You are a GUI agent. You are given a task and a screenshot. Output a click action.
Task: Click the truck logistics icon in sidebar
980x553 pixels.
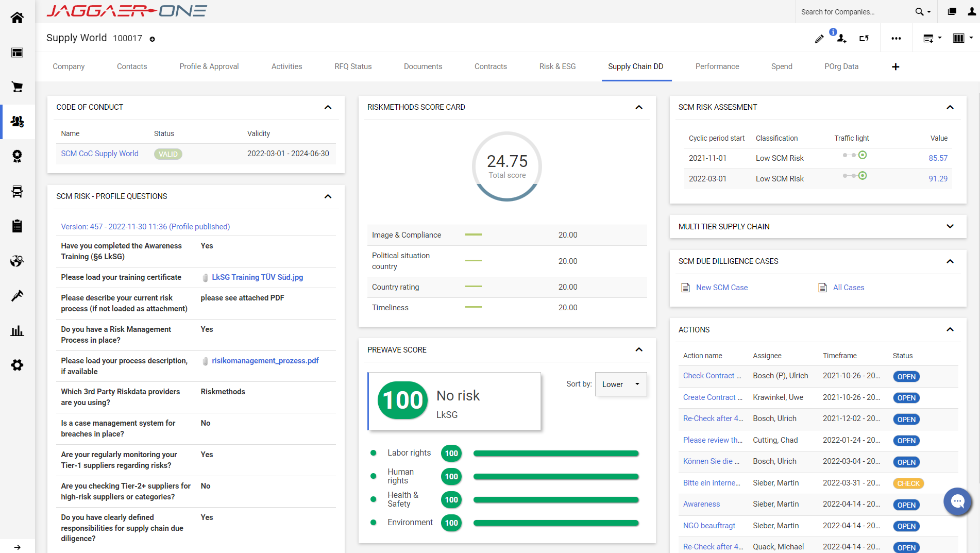tap(17, 191)
